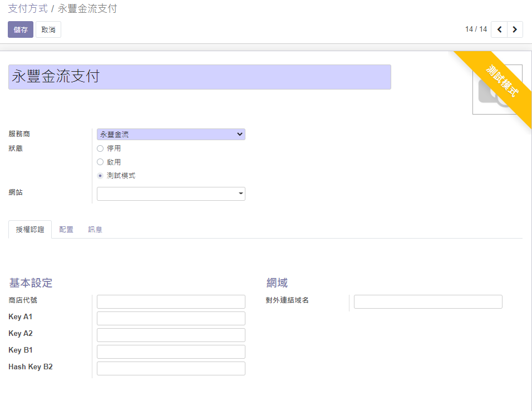Switch to the 授權認證 tab
The image size is (532, 411).
(30, 230)
